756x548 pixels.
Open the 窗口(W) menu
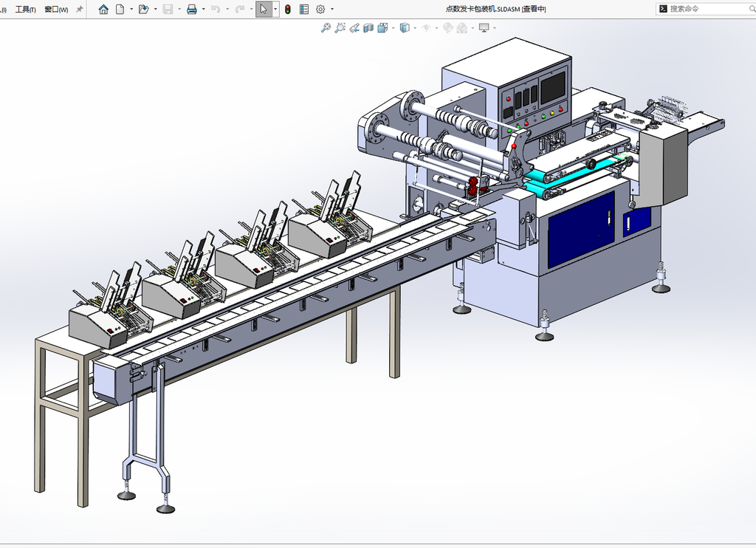pos(56,9)
